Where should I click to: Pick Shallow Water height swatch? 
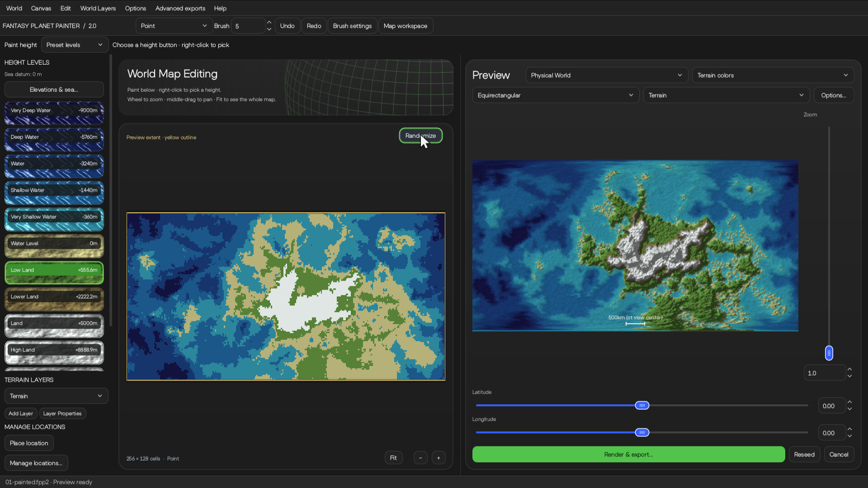point(54,193)
